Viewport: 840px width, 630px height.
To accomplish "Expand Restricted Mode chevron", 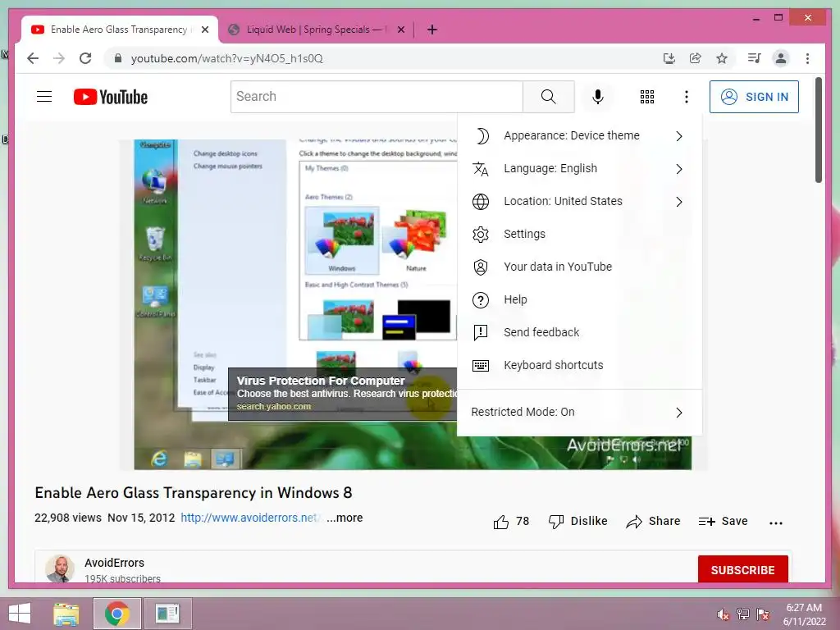I will pyautogui.click(x=678, y=412).
